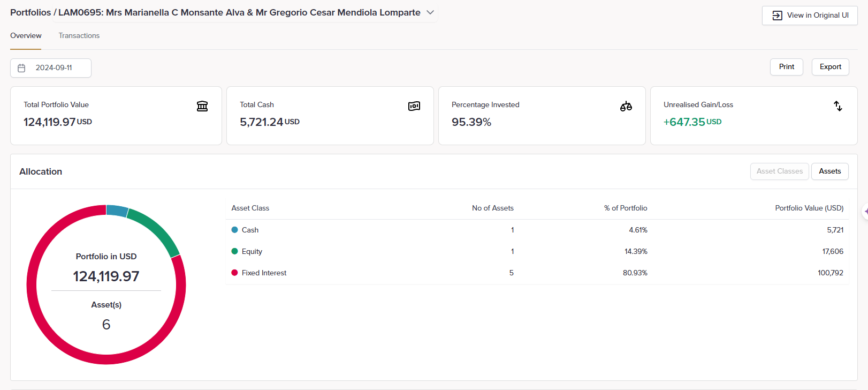
Task: Toggle allocation view to Asset Classes
Action: coord(779,171)
